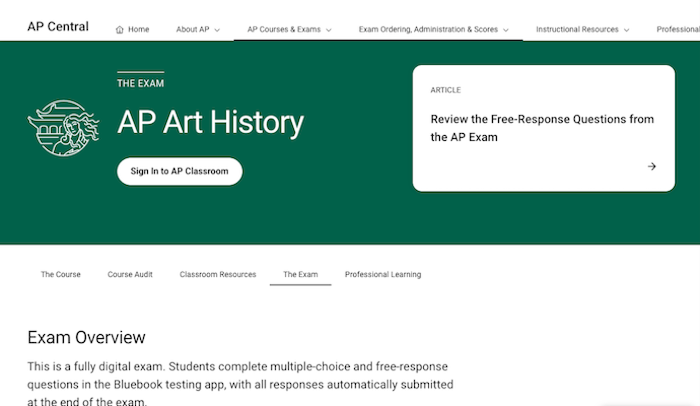Screen dimensions: 700x406
Task: Click the Home house icon
Action: coord(120,30)
